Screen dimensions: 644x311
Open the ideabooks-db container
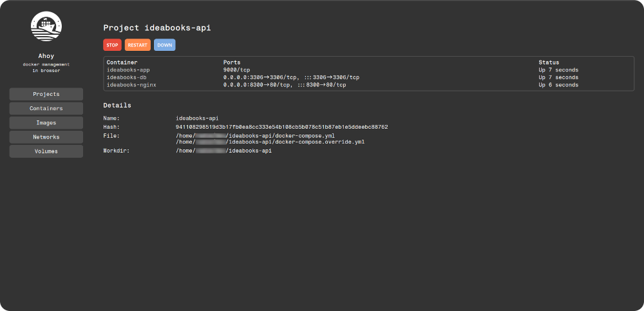126,77
